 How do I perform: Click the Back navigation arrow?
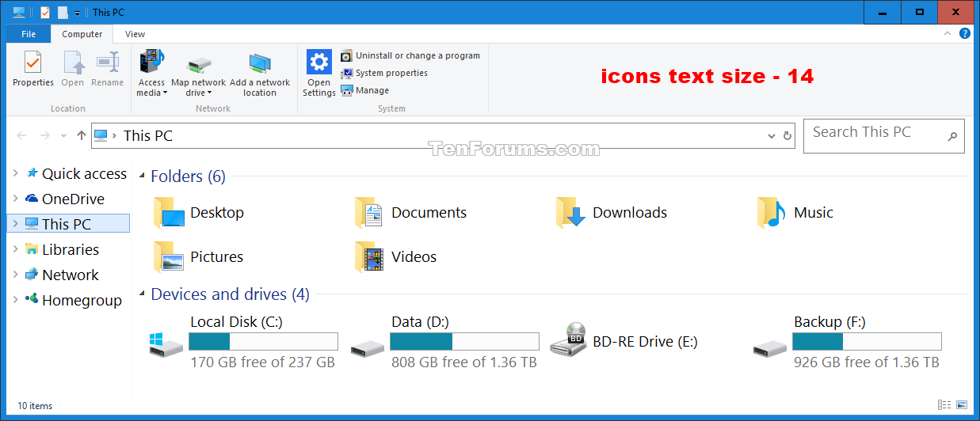tap(22, 136)
